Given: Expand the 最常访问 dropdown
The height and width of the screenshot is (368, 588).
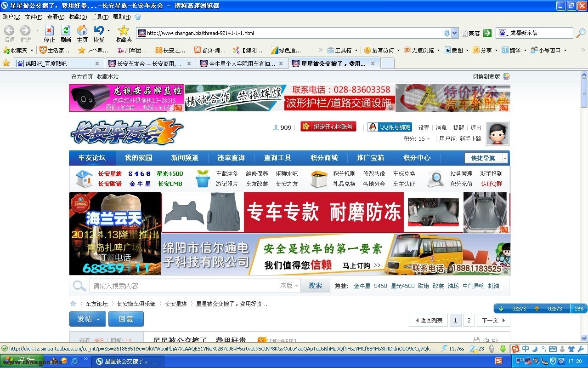Looking at the screenshot, I should 398,50.
